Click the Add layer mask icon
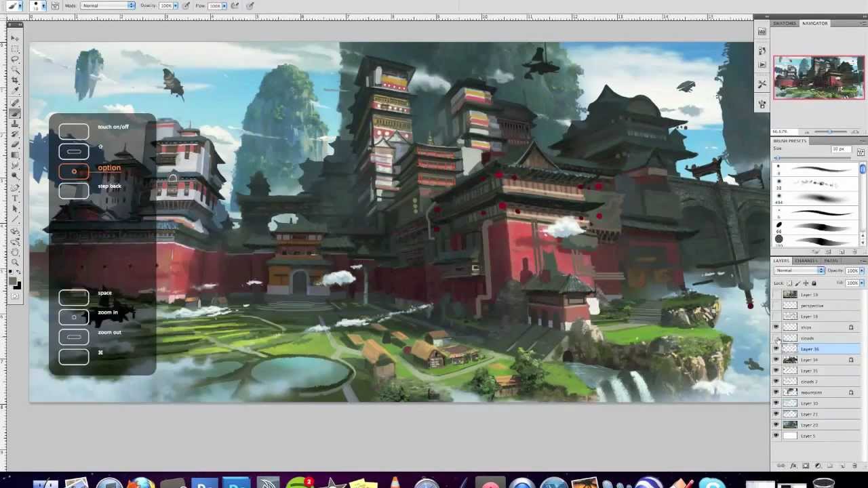868x488 pixels. coord(806,466)
